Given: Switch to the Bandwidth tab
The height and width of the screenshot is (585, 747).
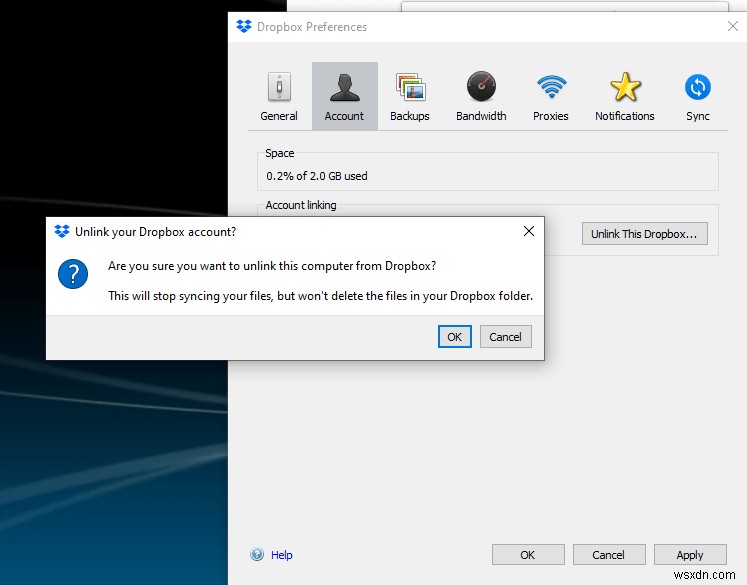Looking at the screenshot, I should (x=481, y=96).
